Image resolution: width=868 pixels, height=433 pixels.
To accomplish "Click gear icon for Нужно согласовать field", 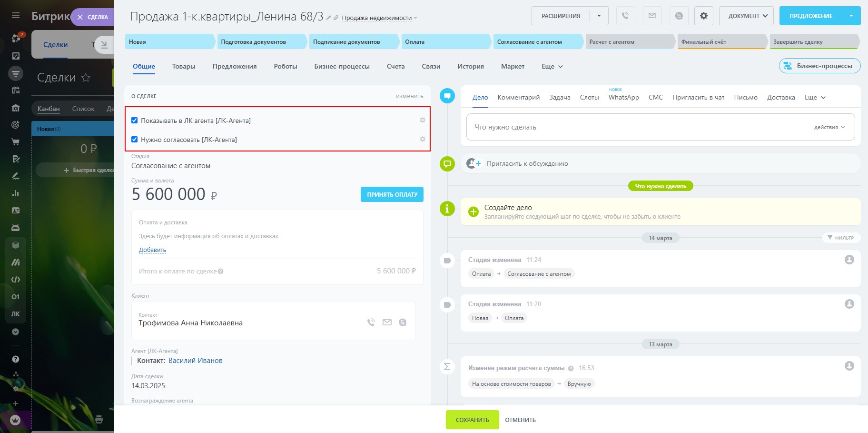I will (x=422, y=139).
